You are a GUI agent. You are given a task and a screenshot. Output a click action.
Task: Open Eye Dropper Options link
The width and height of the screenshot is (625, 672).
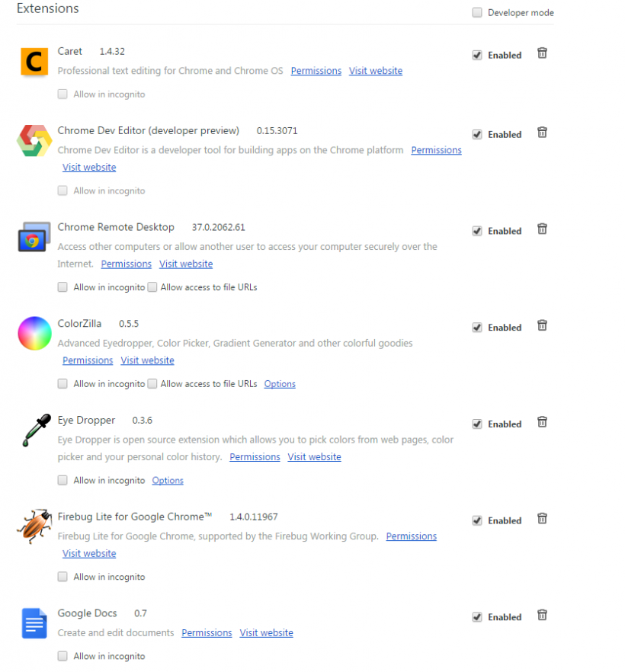tap(168, 481)
